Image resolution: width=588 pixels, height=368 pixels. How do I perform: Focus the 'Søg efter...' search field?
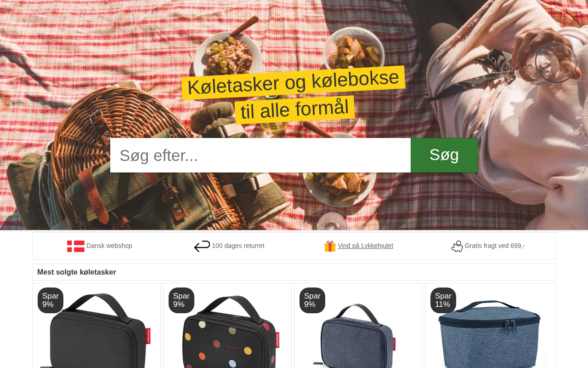pyautogui.click(x=260, y=155)
